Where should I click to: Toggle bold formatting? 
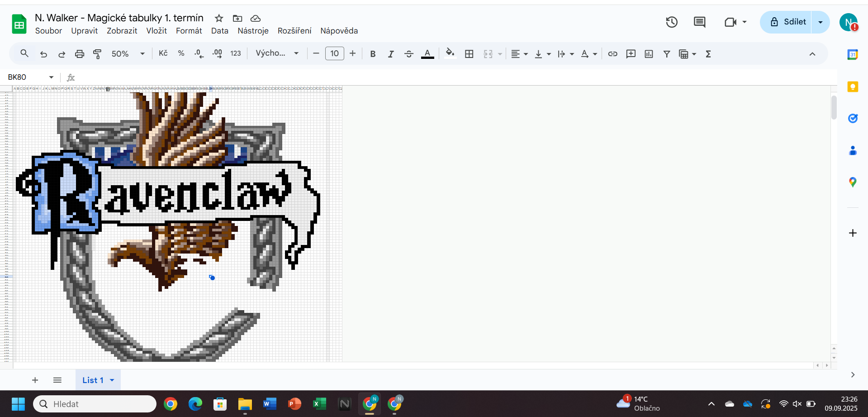point(373,54)
